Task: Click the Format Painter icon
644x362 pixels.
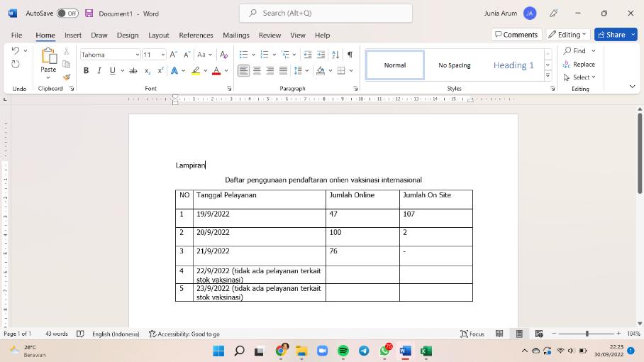Action: tap(67, 77)
